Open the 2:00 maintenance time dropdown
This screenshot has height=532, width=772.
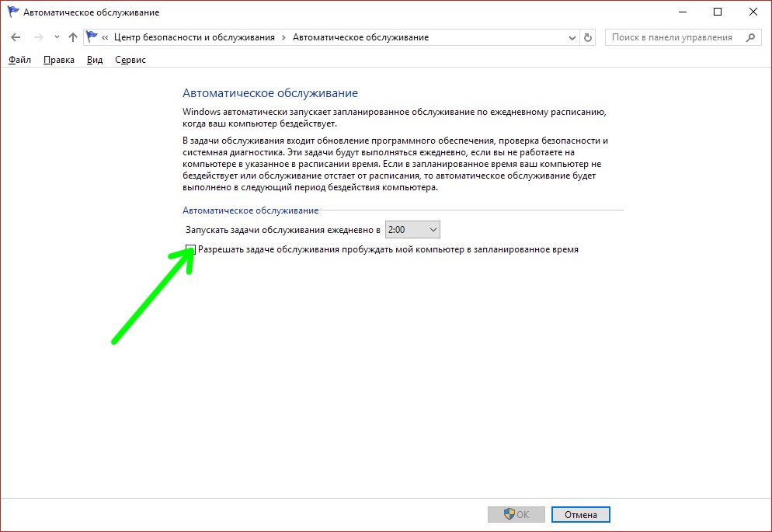[413, 230]
